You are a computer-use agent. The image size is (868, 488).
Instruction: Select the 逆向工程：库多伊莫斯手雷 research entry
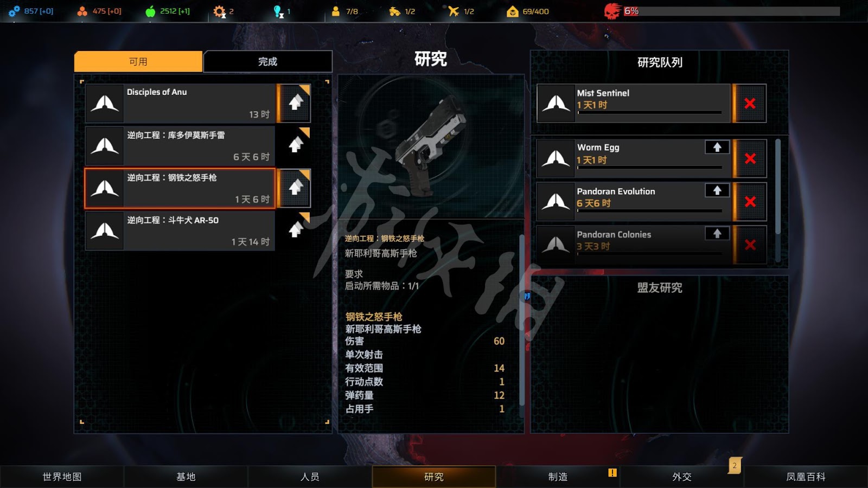click(180, 145)
